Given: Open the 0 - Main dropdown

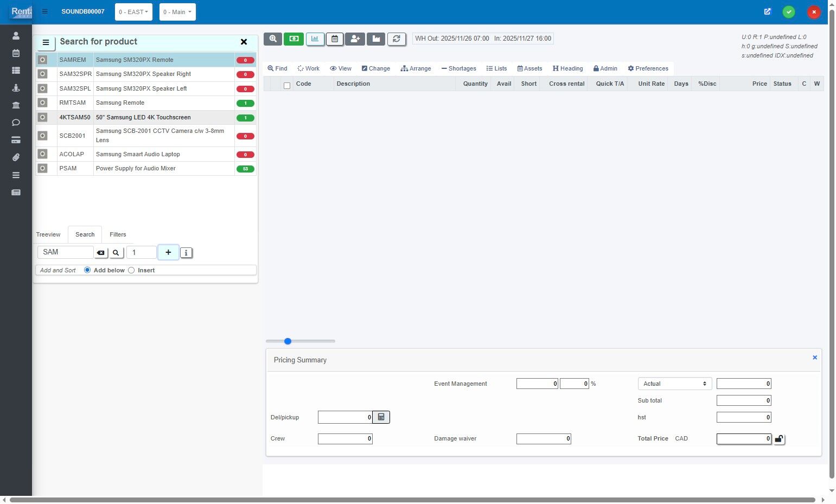Looking at the screenshot, I should point(177,12).
